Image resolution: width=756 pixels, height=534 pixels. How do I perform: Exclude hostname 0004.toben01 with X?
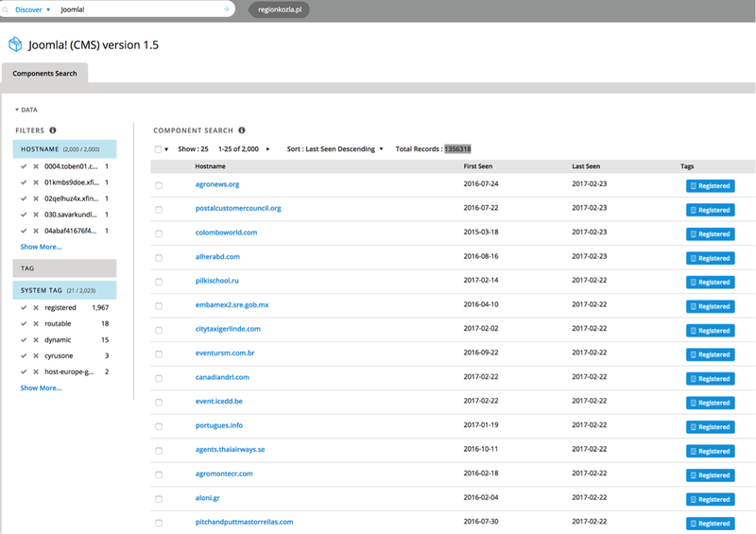pos(36,166)
